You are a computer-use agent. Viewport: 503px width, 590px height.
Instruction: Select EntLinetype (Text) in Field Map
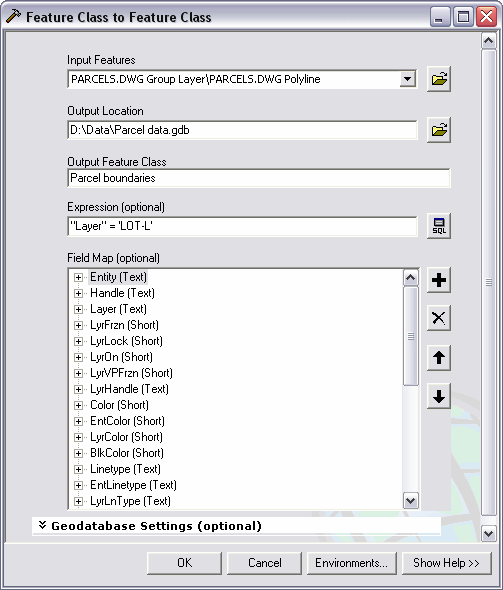tap(133, 485)
